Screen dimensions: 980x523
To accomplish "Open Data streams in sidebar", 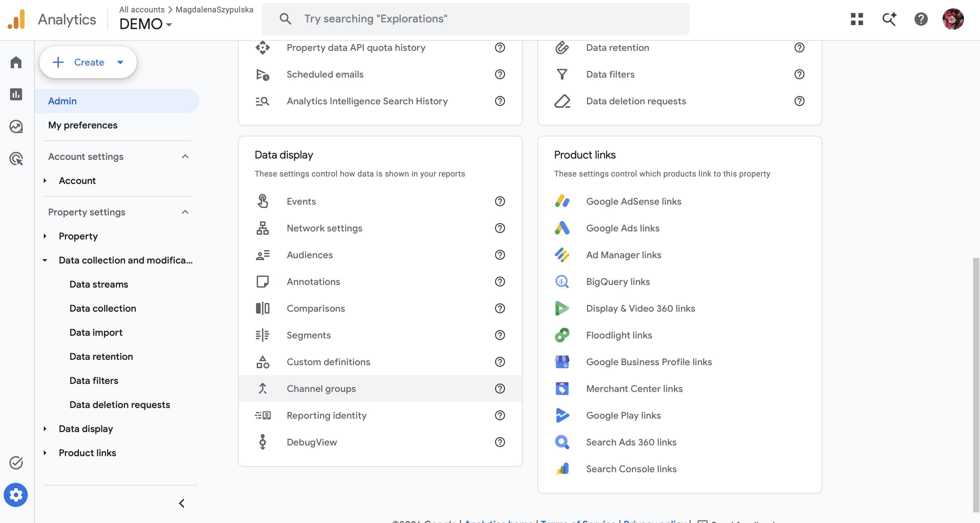I will point(99,284).
